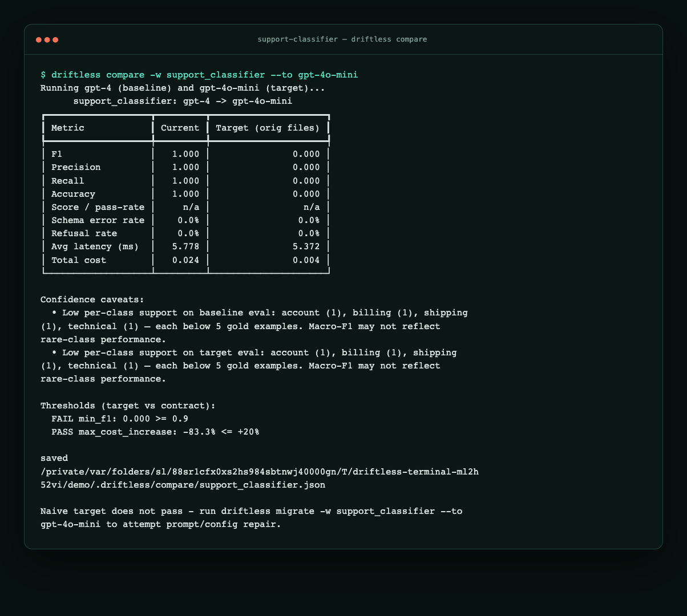Click the 'PASS max_cost_increase' threshold line
The width and height of the screenshot is (687, 616).
click(155, 432)
